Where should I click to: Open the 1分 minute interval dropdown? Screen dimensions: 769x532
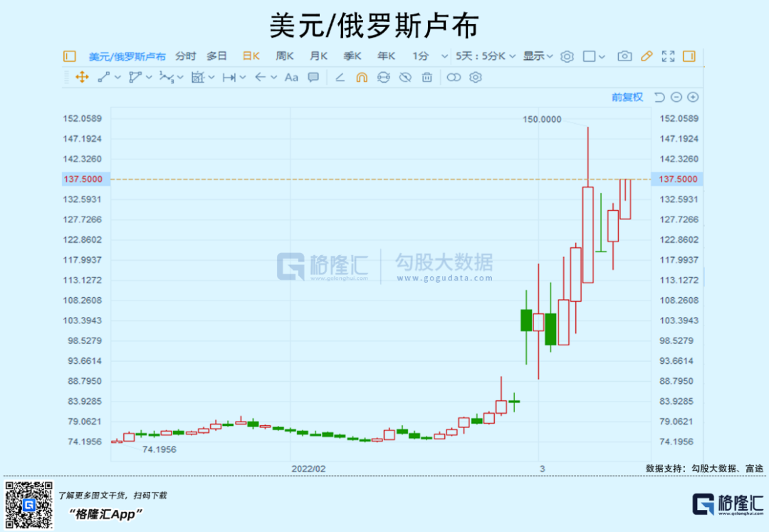click(x=429, y=56)
